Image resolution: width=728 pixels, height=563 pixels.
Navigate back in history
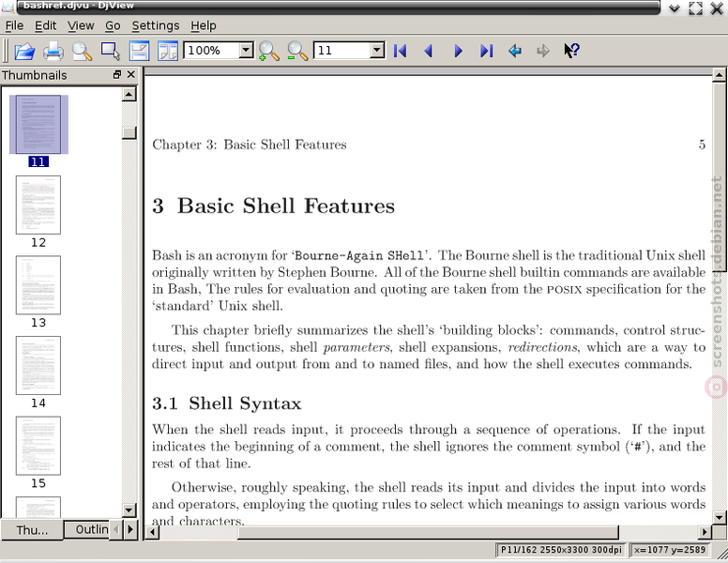pyautogui.click(x=514, y=51)
